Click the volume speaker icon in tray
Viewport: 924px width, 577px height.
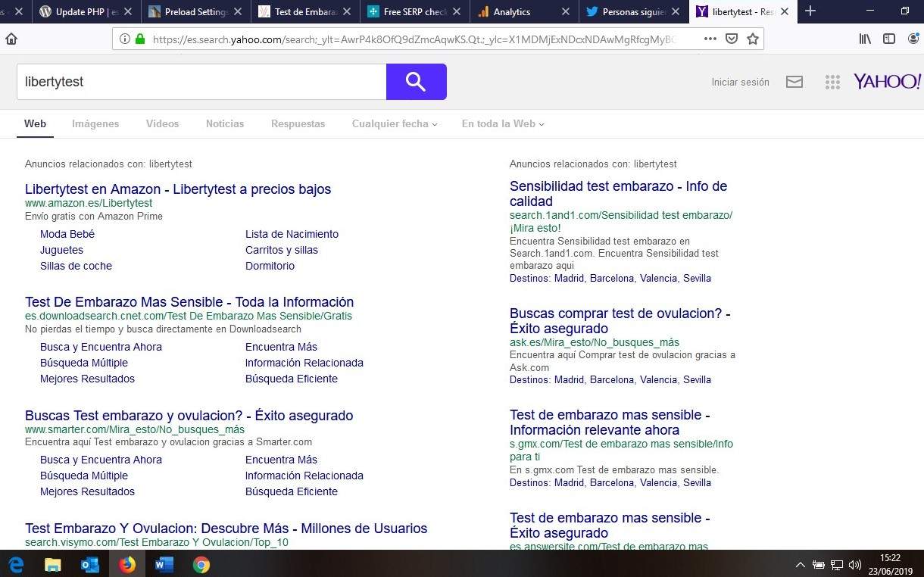(x=855, y=565)
